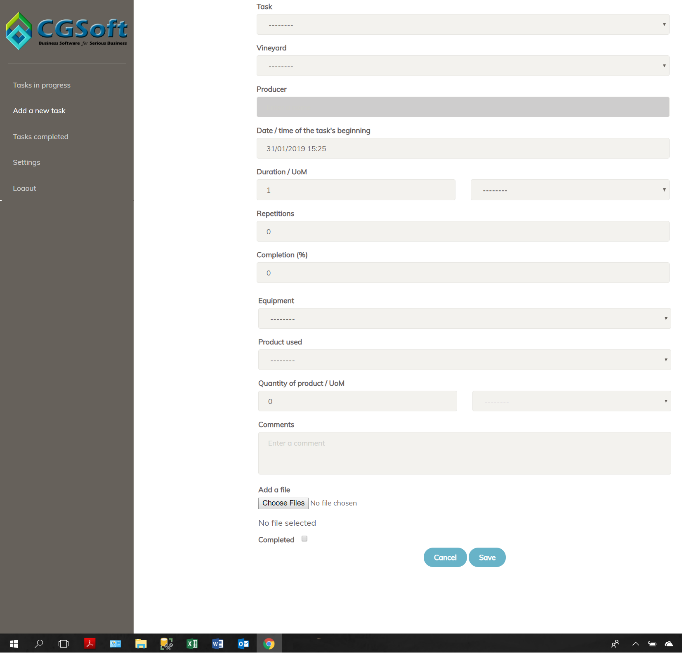
Task: Click Choose Files button
Action: click(283, 503)
